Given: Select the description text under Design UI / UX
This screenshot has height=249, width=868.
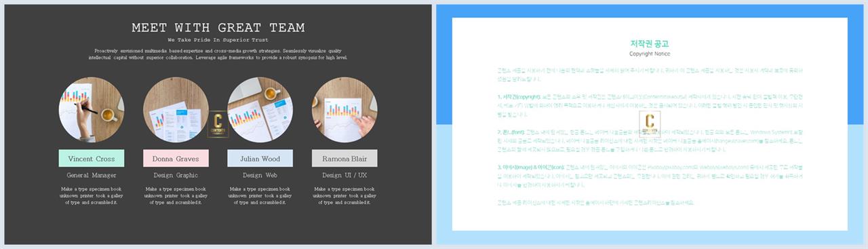Looking at the screenshot, I should tap(344, 195).
